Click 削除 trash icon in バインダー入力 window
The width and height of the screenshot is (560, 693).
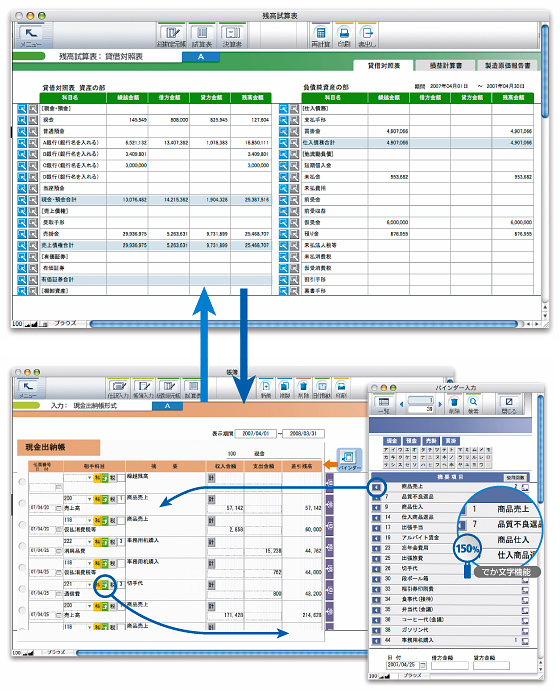[454, 405]
